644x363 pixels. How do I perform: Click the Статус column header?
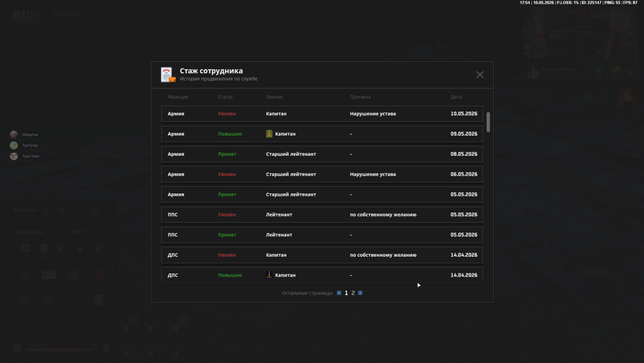(x=225, y=97)
